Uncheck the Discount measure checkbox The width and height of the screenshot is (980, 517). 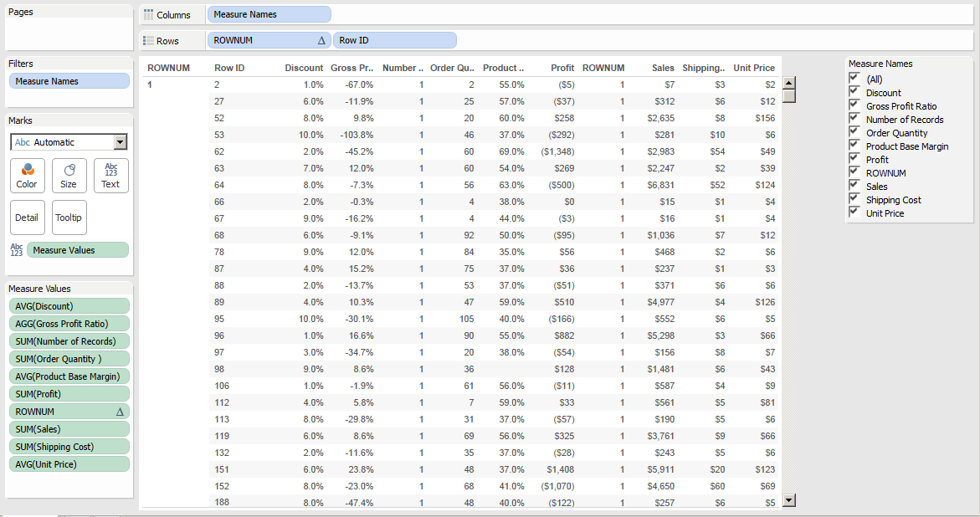tap(854, 92)
